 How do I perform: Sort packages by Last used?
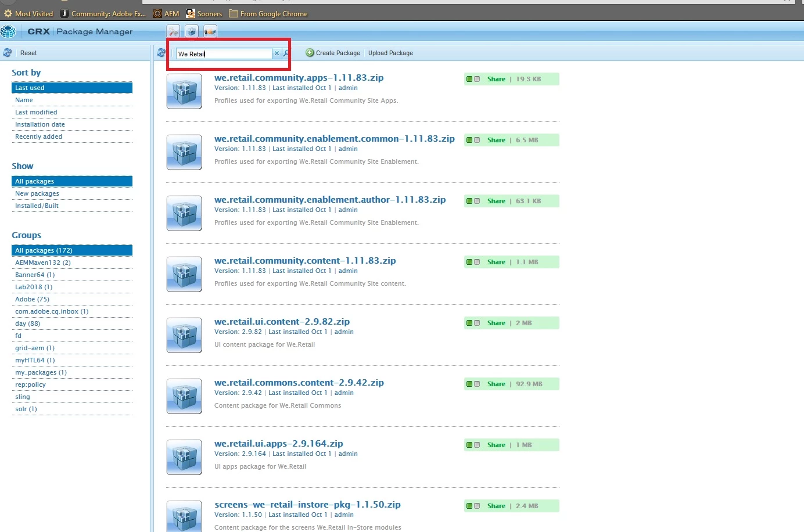(x=72, y=88)
